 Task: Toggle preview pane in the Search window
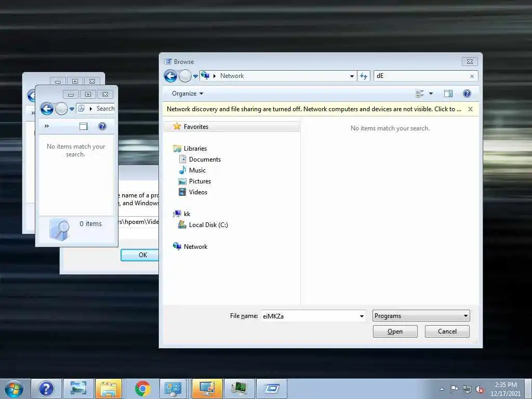(84, 127)
